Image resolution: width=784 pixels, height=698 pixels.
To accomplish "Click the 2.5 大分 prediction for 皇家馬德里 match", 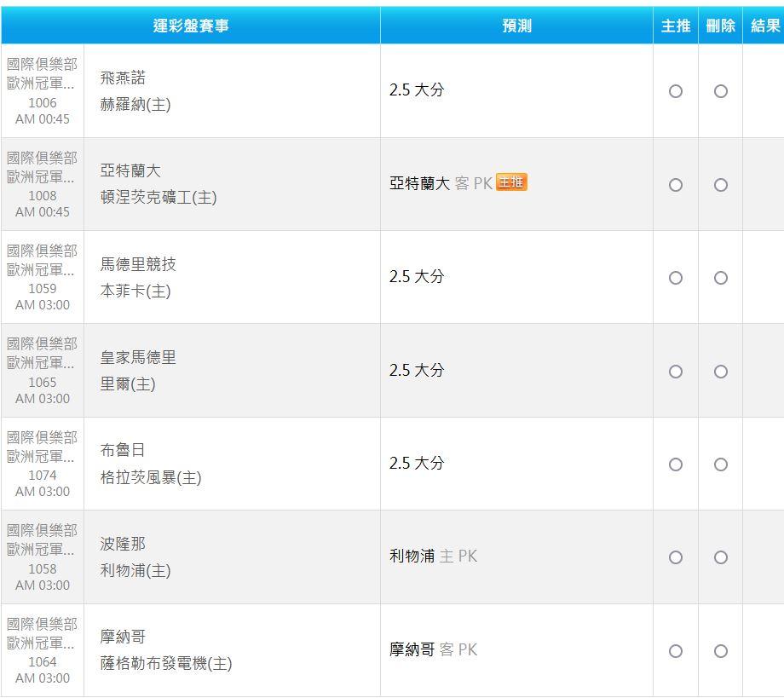I will (x=417, y=370).
